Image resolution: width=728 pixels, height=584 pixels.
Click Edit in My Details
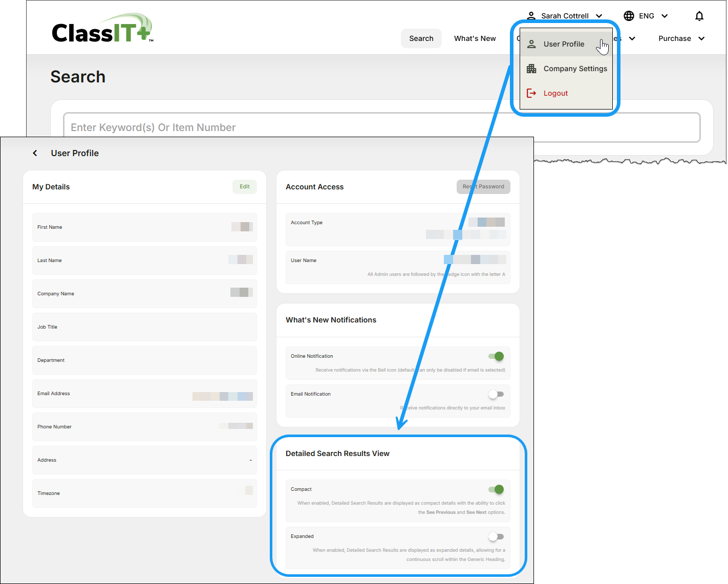click(245, 187)
